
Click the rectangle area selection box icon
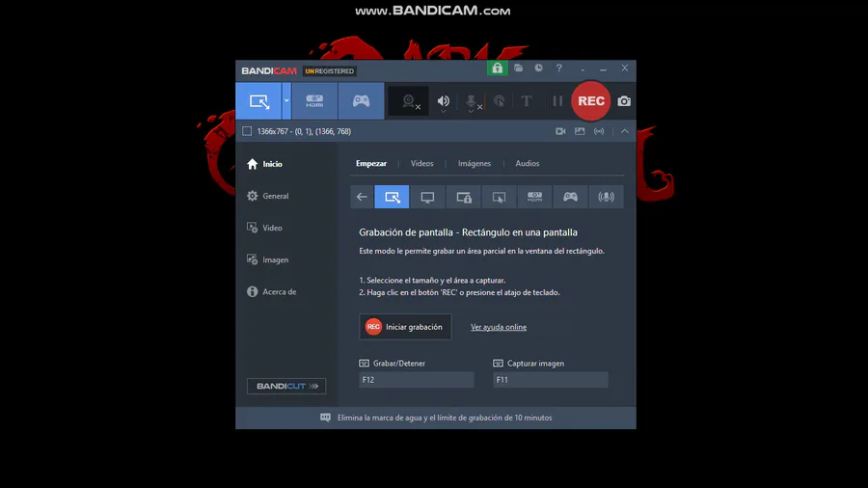(247, 131)
